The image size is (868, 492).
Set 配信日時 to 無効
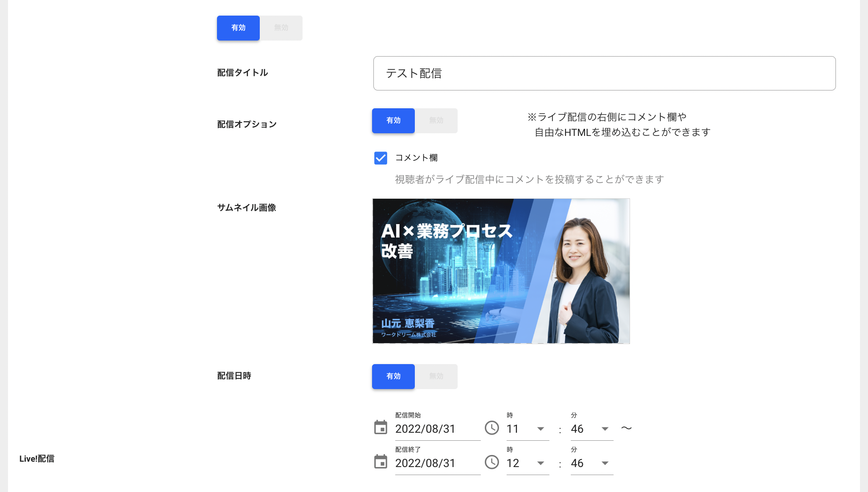coord(436,377)
